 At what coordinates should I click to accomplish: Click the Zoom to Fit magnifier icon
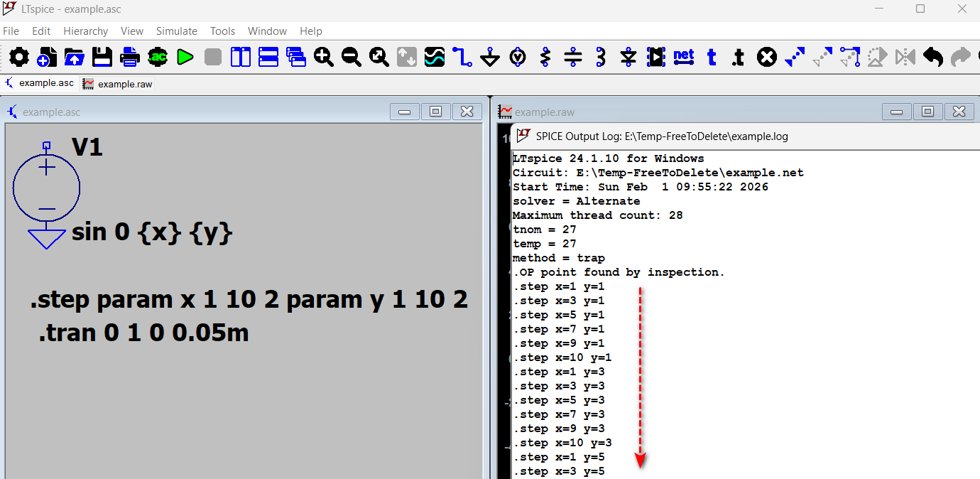pyautogui.click(x=379, y=58)
